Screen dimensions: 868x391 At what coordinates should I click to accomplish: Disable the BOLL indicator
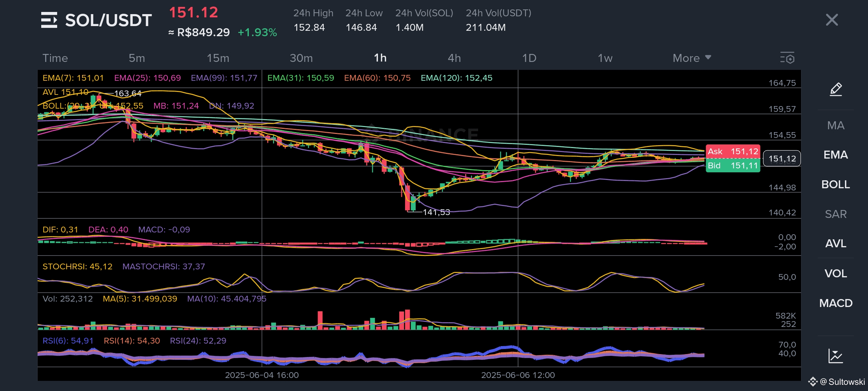835,185
